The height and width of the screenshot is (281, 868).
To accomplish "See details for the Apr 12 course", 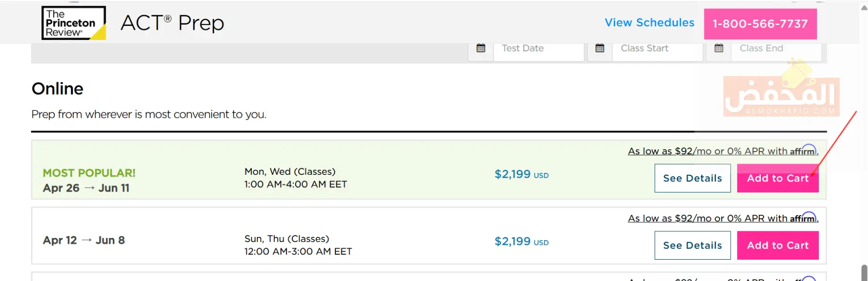I will click(x=692, y=245).
